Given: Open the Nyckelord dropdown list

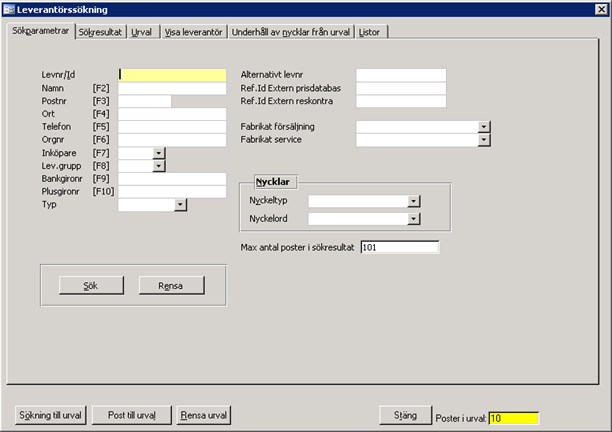Looking at the screenshot, I should click(413, 219).
